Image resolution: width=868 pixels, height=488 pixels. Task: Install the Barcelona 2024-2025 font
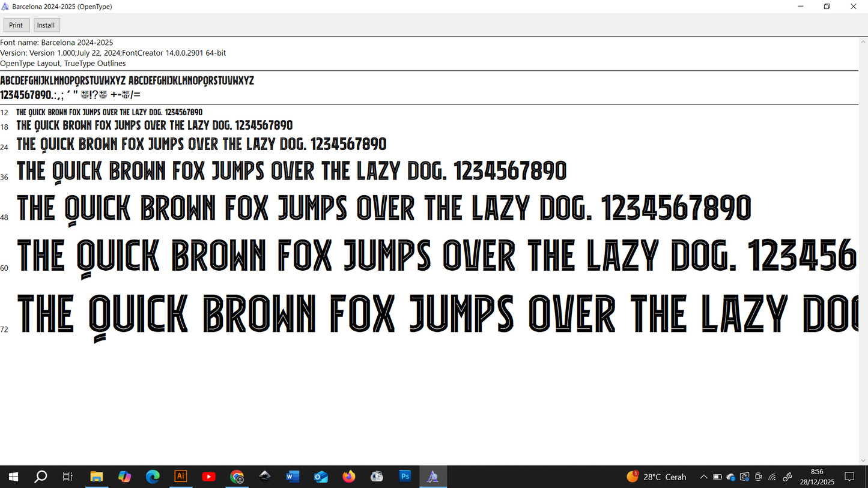tap(46, 25)
